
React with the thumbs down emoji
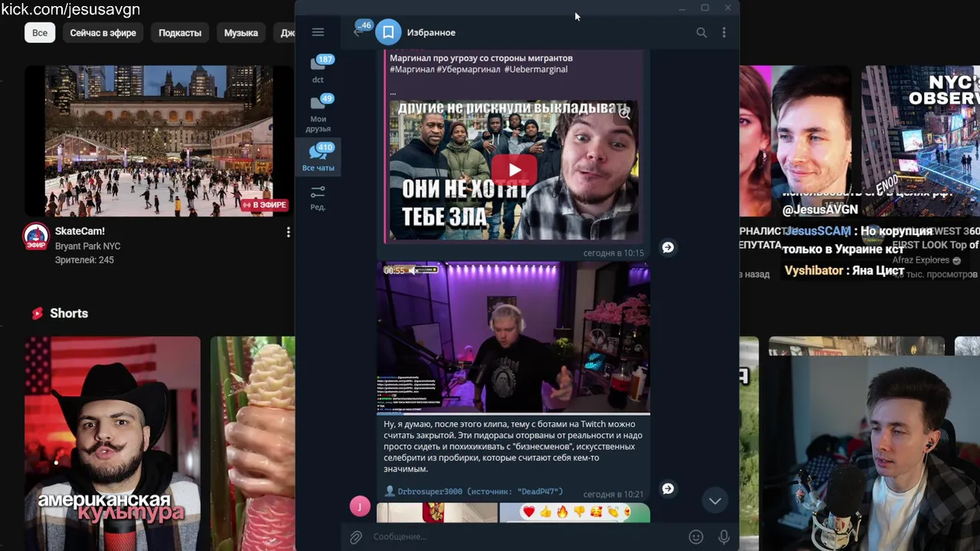579,512
